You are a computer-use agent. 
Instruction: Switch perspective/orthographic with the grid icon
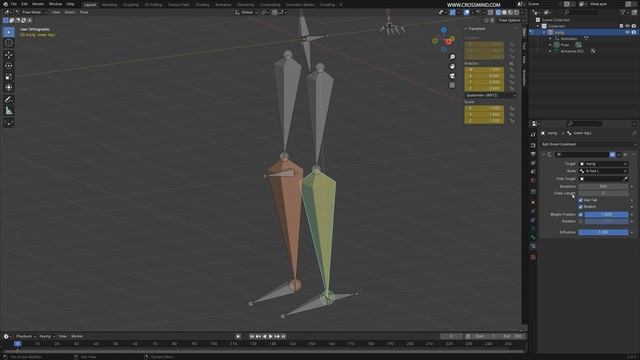(452, 85)
